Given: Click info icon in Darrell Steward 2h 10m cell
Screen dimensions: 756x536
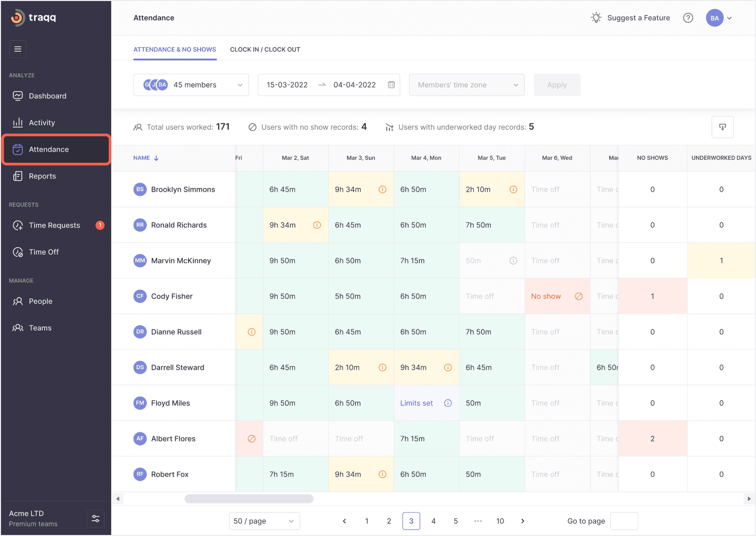Looking at the screenshot, I should click(383, 368).
